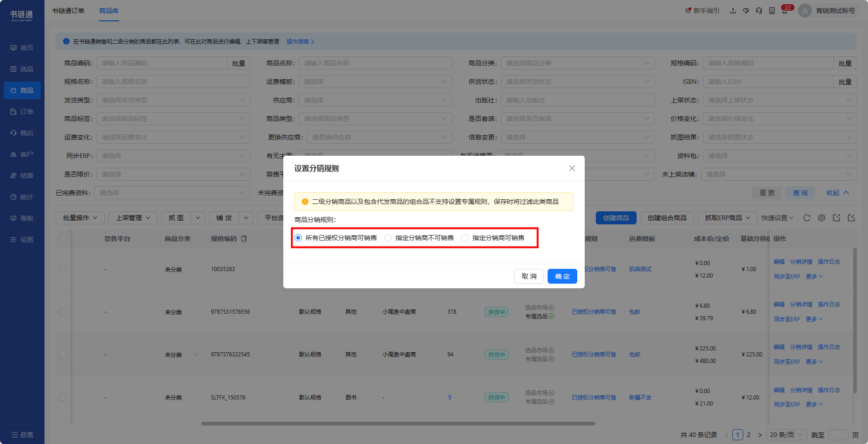Cancel the dialog with 取消

pos(529,276)
